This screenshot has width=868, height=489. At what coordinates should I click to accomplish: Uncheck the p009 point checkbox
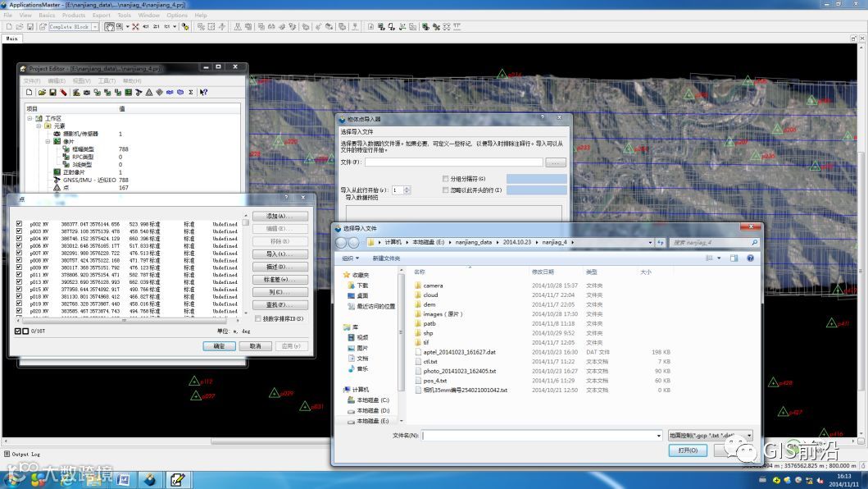point(19,267)
